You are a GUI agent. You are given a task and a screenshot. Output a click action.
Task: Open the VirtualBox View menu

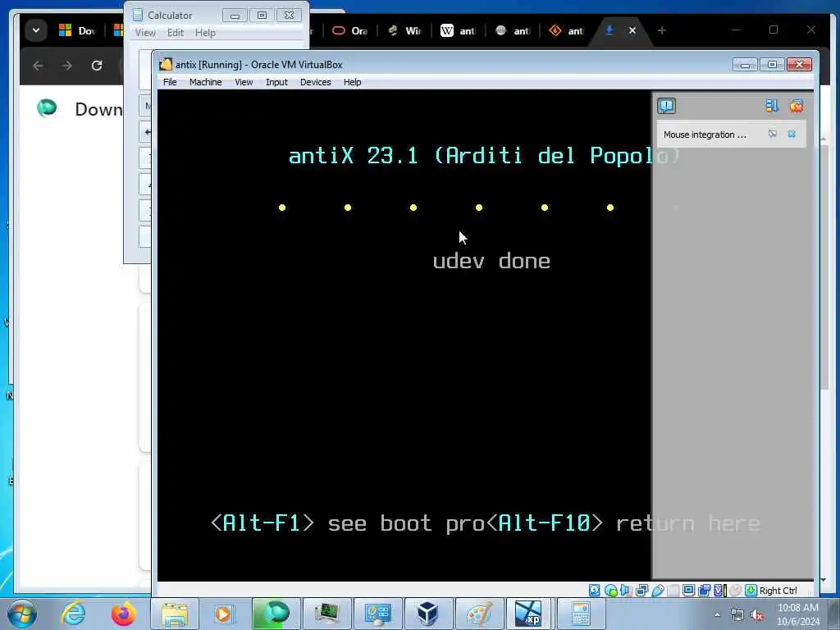[x=244, y=82]
